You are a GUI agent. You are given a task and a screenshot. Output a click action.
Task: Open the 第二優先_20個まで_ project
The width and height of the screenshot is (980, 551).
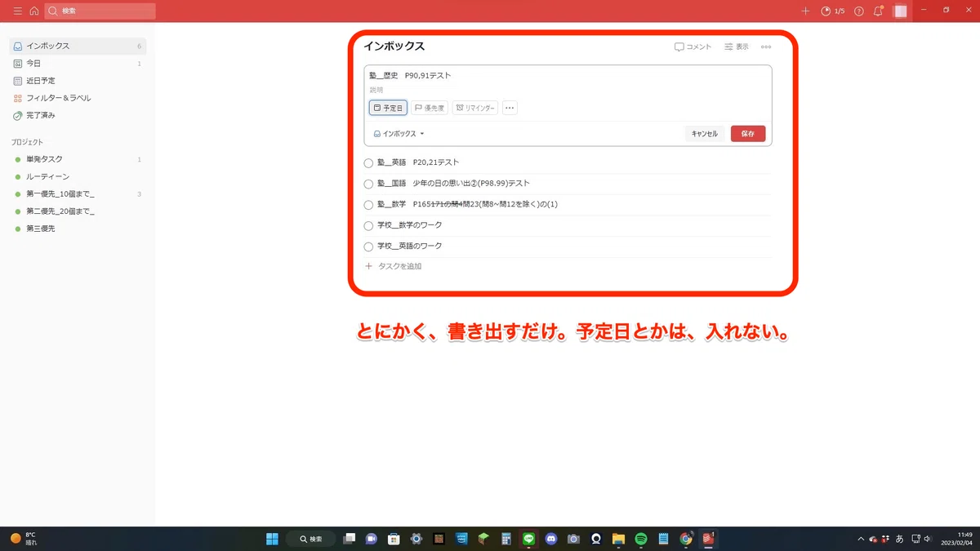[78, 211]
